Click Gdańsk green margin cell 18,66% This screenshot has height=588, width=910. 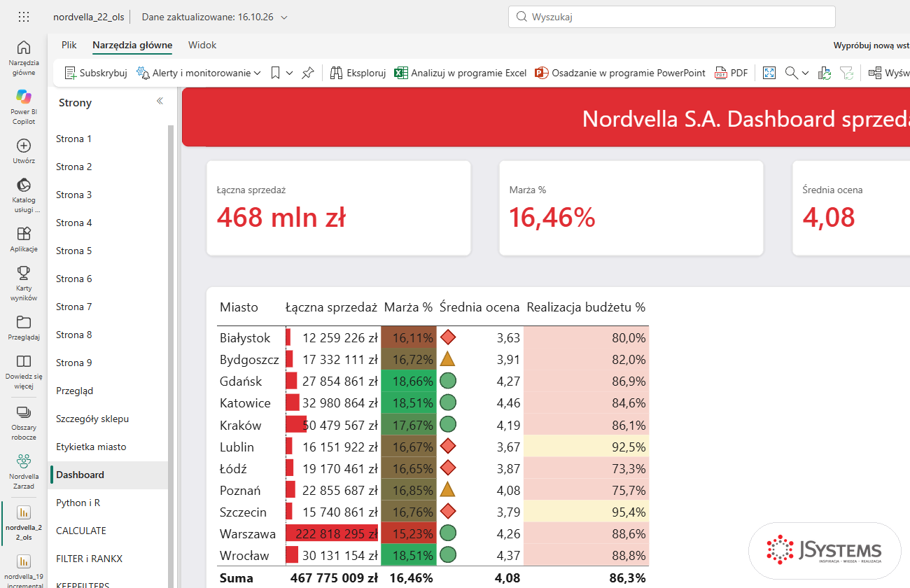pos(409,381)
